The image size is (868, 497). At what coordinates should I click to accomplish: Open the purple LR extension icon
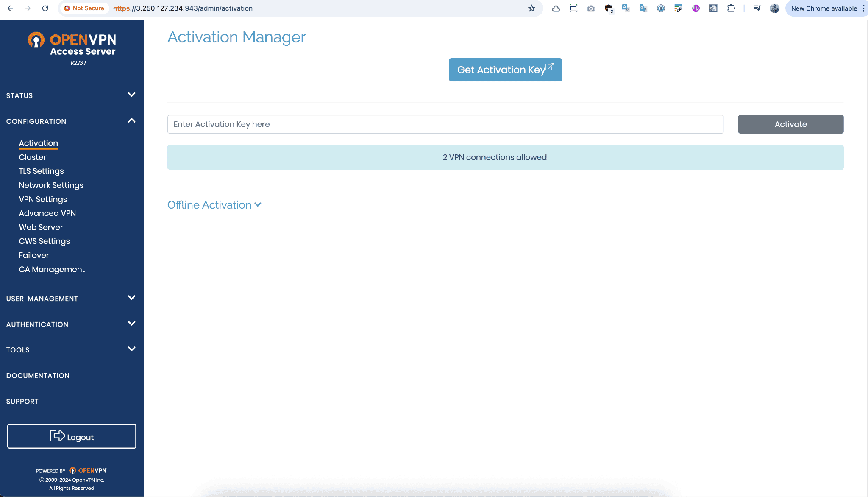(696, 8)
